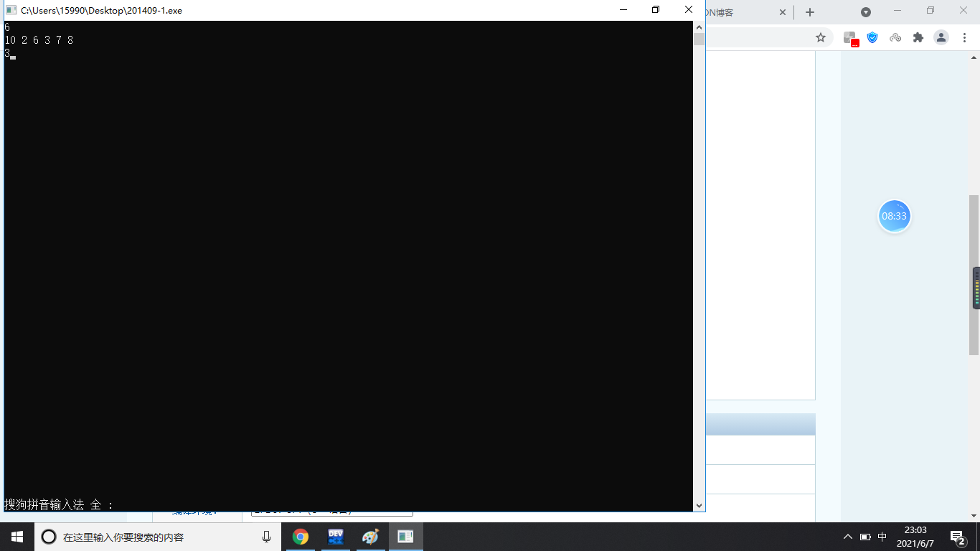Open the Chrome tab search dropdown

866,12
